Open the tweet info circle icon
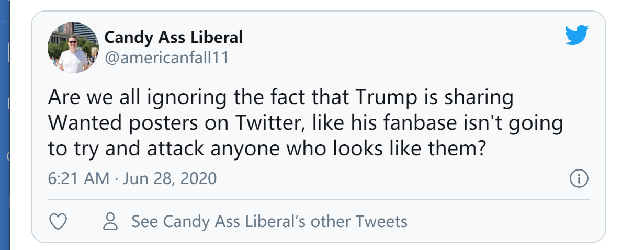Screen dimensions: 644x250 point(579,179)
